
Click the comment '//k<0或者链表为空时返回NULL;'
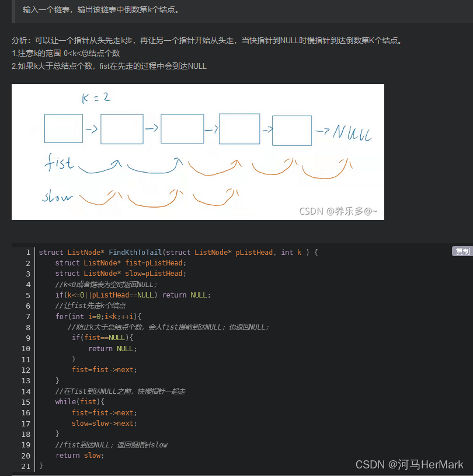pyautogui.click(x=106, y=285)
